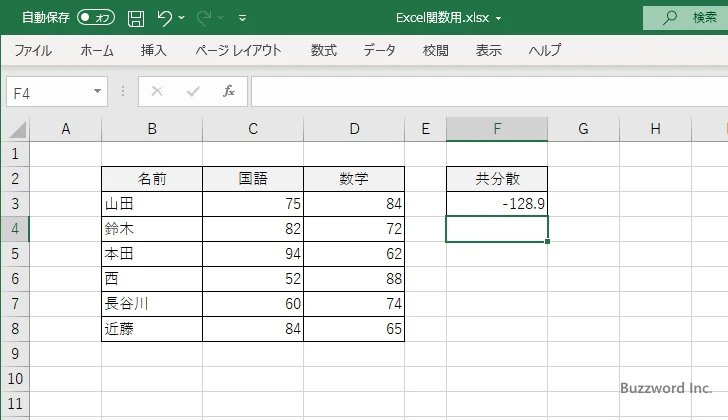Click the Cancel X icon in formula bar
The width and height of the screenshot is (728, 420).
pyautogui.click(x=157, y=91)
